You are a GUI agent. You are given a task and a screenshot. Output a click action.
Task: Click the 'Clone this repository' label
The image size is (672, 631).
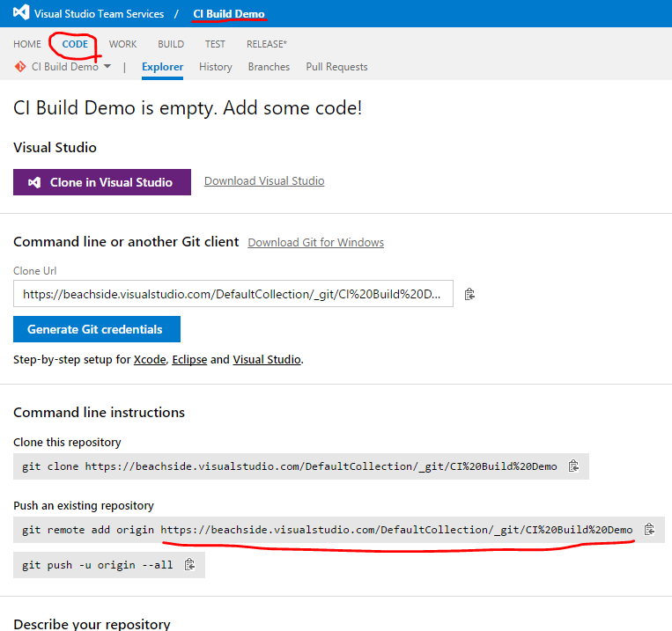tap(67, 442)
